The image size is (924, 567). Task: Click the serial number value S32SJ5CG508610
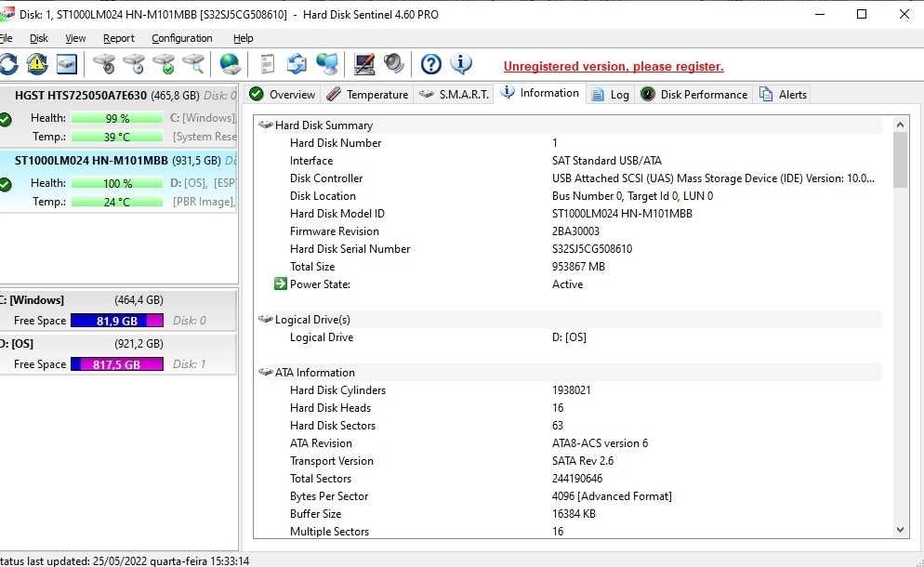pos(591,249)
